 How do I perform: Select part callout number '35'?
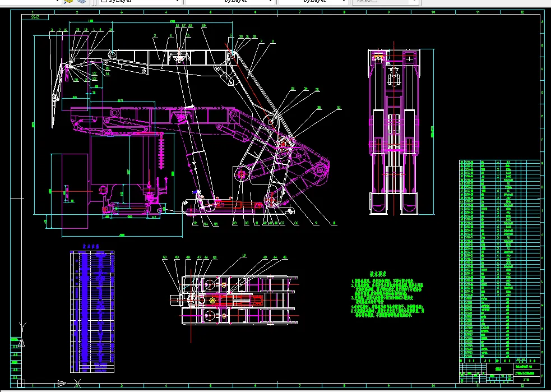(319, 108)
